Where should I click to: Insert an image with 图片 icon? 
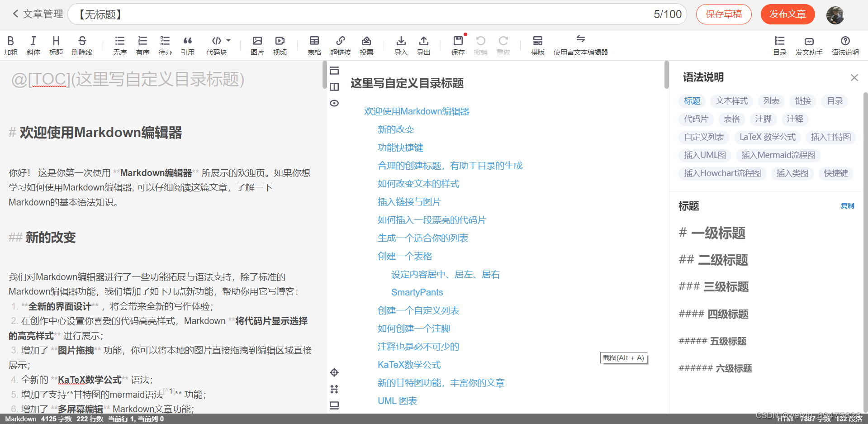[257, 46]
